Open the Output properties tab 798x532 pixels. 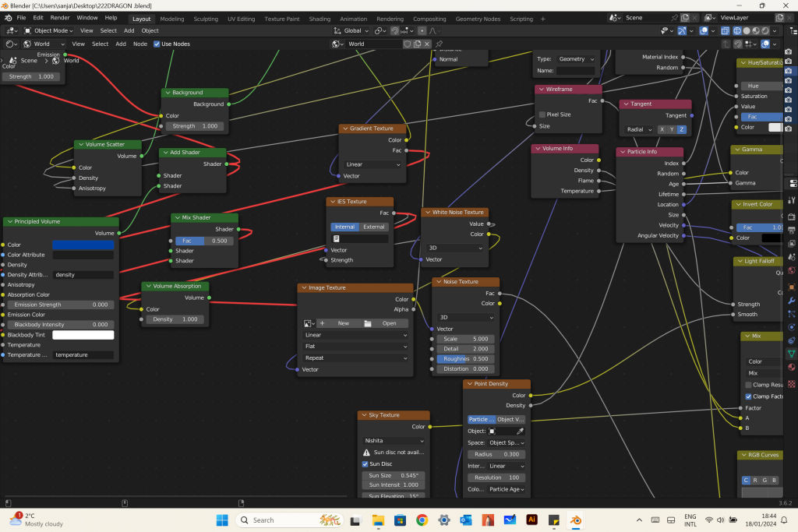coord(792,231)
